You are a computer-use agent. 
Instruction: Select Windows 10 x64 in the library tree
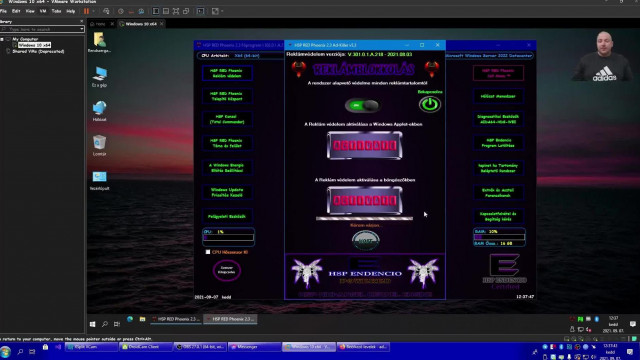coord(34,45)
